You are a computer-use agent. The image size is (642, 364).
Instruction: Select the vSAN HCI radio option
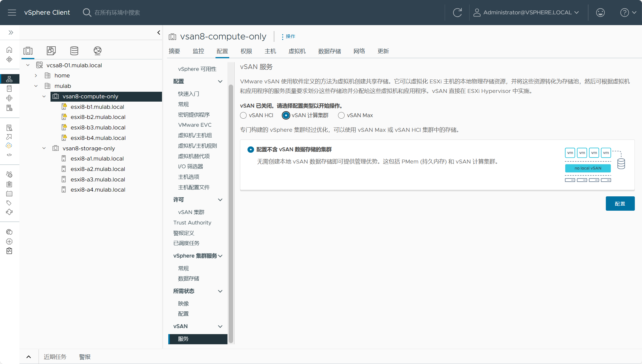[x=243, y=115]
